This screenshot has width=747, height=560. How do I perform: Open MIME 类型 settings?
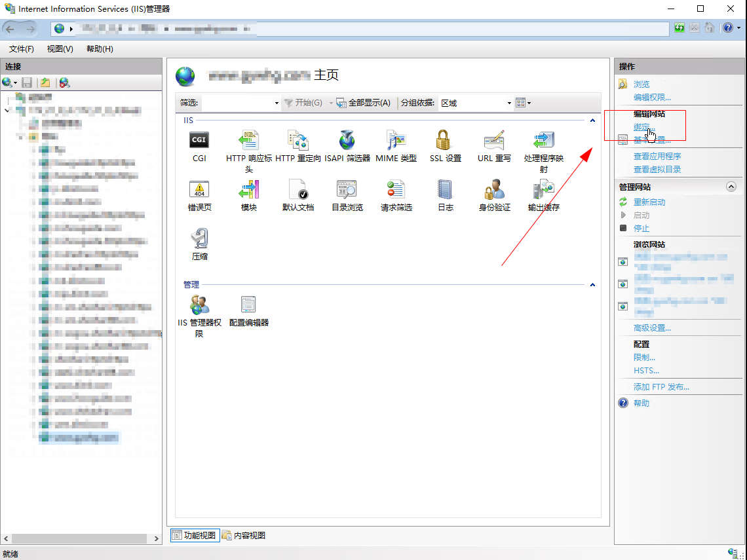(x=396, y=146)
